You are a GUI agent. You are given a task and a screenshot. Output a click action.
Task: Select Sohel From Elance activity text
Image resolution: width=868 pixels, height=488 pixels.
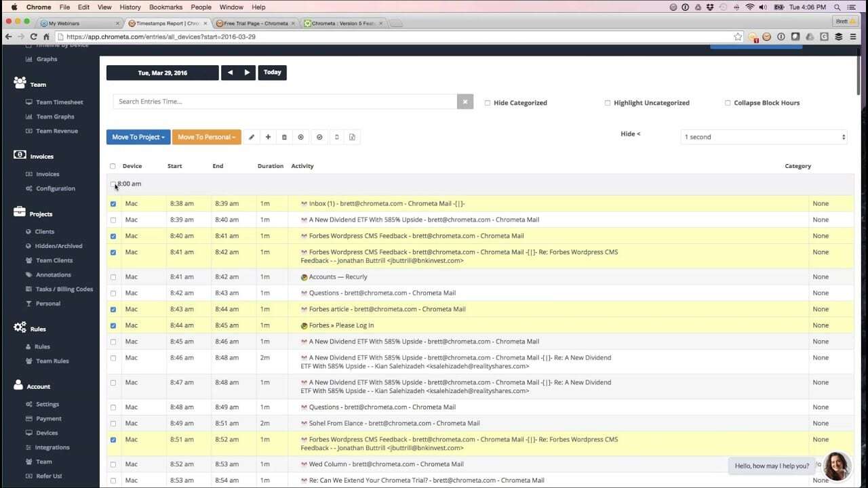coord(395,424)
